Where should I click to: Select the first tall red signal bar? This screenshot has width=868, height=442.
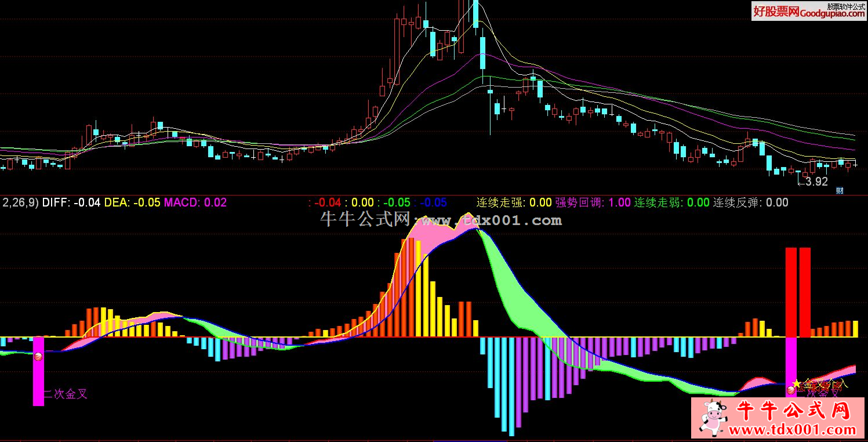pos(791,292)
